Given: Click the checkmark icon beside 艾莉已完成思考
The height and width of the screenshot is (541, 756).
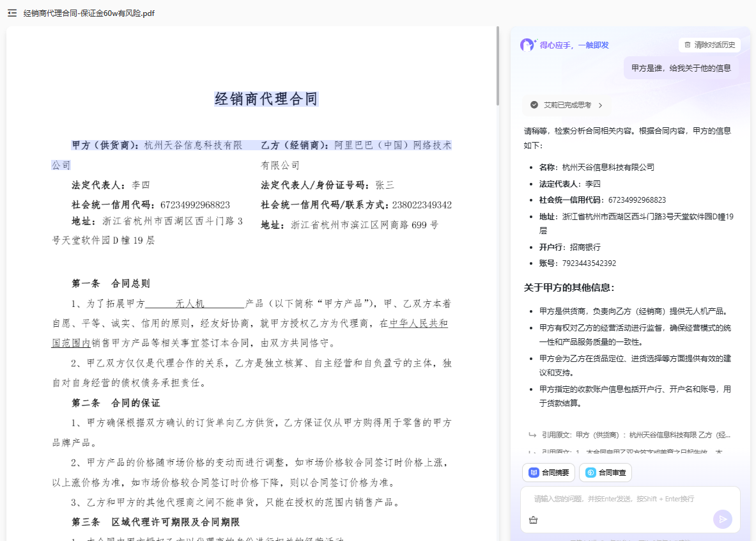Looking at the screenshot, I should point(534,105).
